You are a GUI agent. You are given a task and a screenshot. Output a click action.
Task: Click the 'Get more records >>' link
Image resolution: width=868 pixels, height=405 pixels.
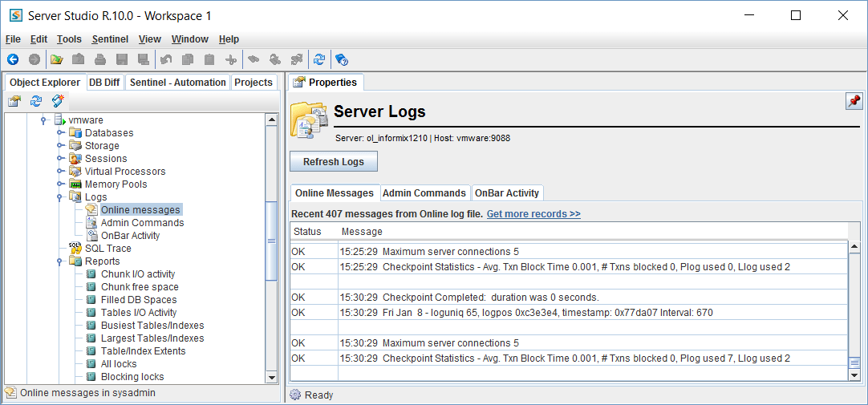pos(533,214)
